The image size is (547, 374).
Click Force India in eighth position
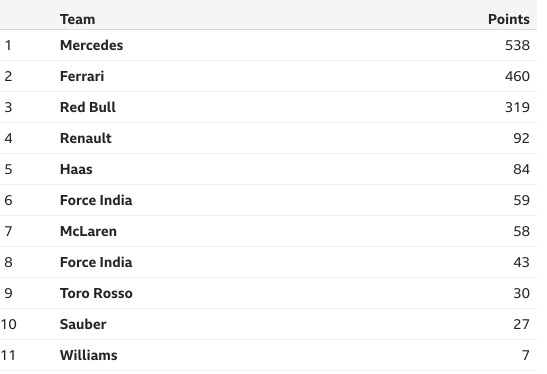pyautogui.click(x=96, y=262)
